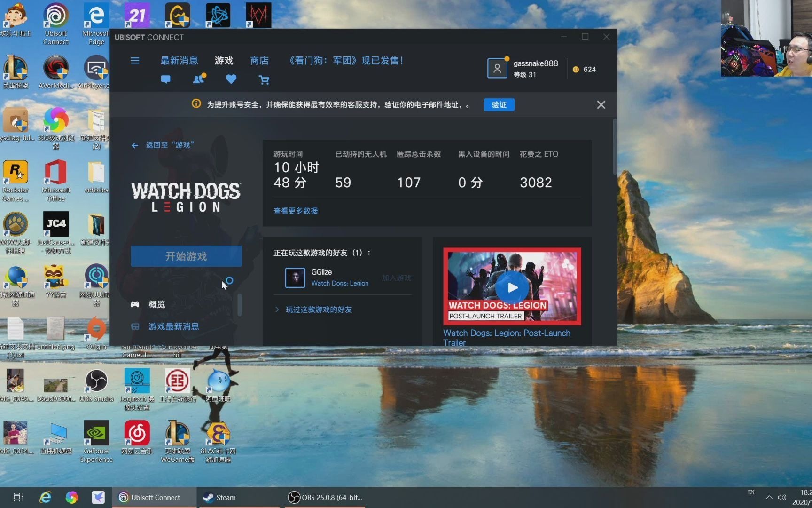812x508 pixels.
Task: Expand 玩过这款游戏的好友 section
Action: pos(313,310)
